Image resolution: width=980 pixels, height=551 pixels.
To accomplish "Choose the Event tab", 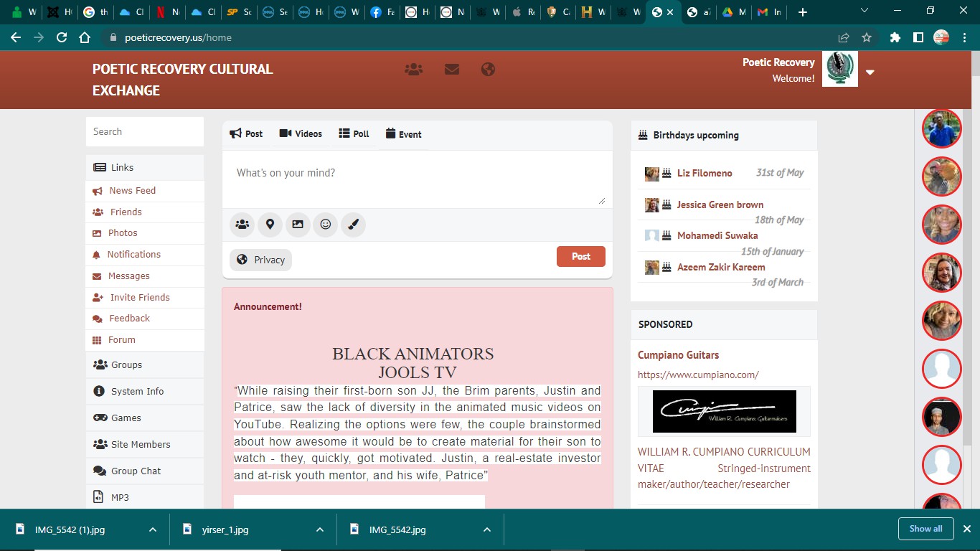I will [403, 134].
